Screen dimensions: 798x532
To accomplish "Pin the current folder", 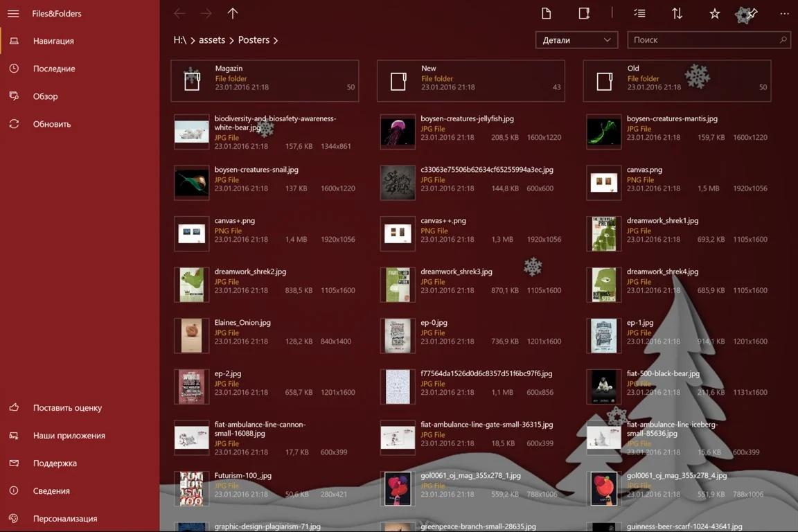I will tap(752, 14).
